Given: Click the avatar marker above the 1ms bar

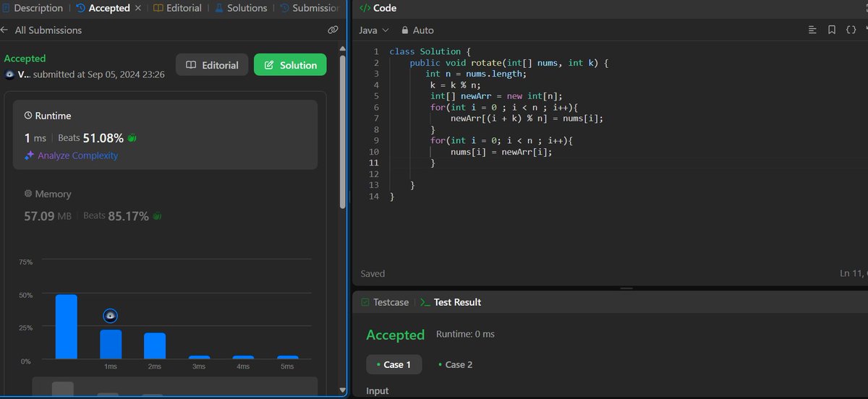Looking at the screenshot, I should [x=111, y=316].
